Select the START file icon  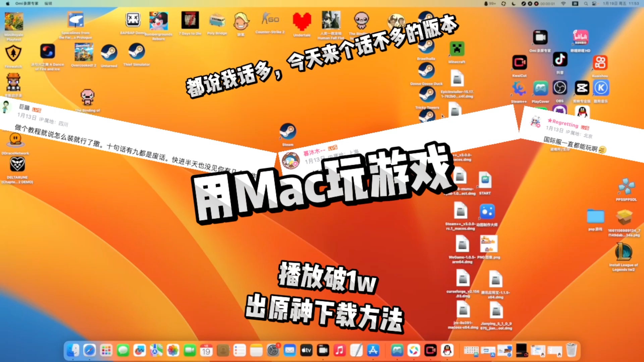(485, 180)
